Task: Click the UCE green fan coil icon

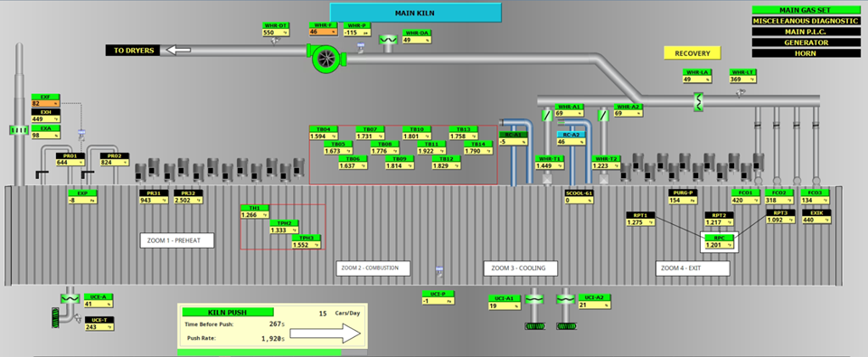Action: pos(54,319)
